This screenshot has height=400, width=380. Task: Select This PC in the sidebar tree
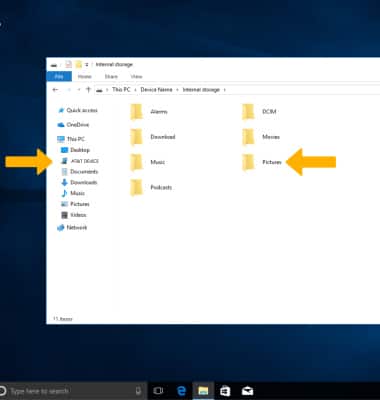click(x=71, y=139)
